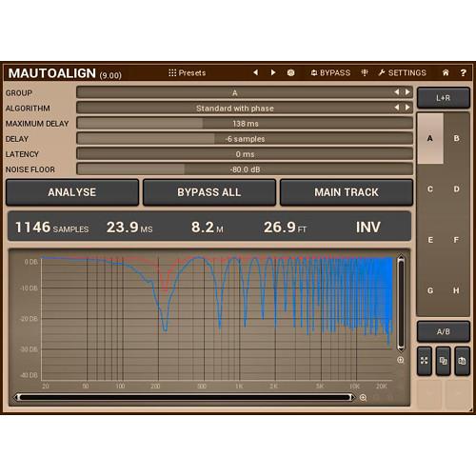
Task: Select next algorithm with right arrow
Action: [x=407, y=108]
